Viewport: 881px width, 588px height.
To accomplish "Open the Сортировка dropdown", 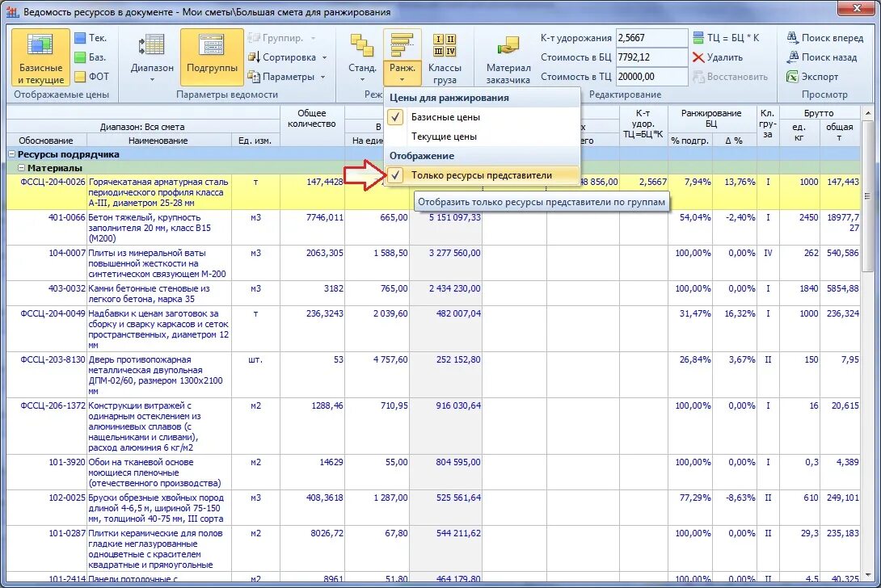I will tap(287, 57).
